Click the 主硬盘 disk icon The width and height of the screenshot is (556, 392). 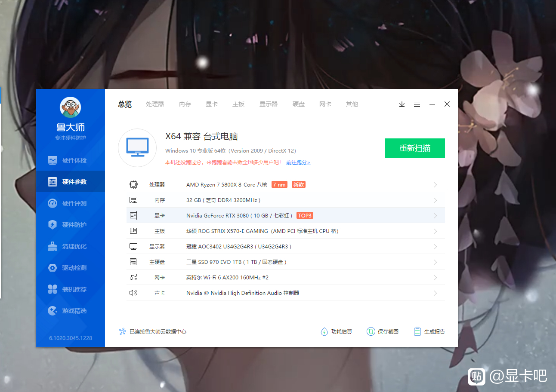(x=133, y=262)
